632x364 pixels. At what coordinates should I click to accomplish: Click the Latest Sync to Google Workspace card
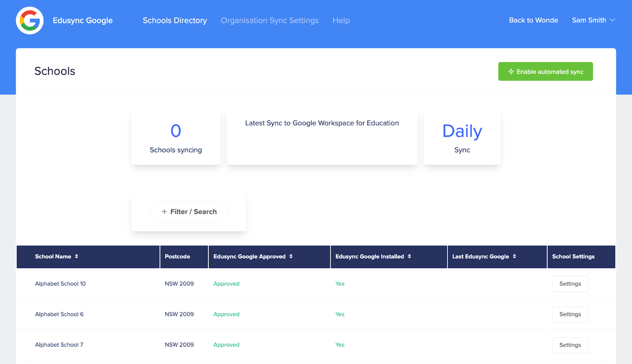coord(322,137)
